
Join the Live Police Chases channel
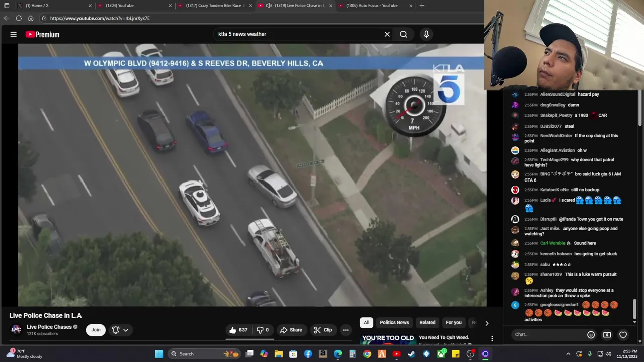click(96, 330)
